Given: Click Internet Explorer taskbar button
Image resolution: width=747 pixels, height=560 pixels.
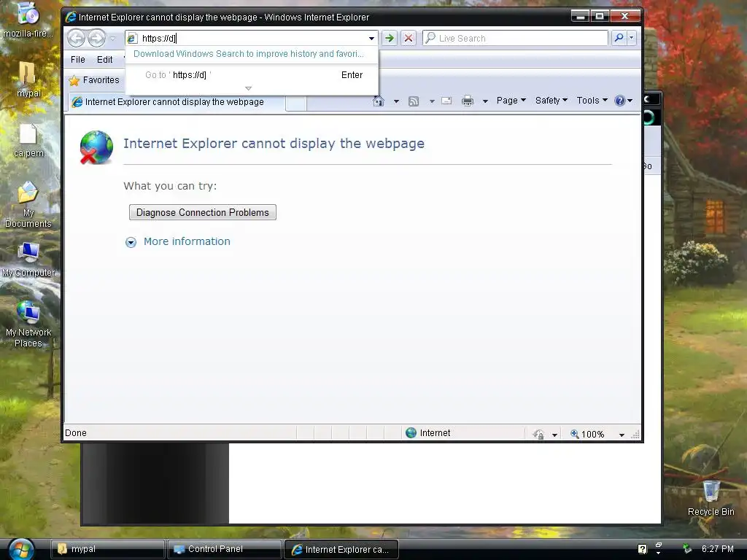Looking at the screenshot, I should (341, 549).
